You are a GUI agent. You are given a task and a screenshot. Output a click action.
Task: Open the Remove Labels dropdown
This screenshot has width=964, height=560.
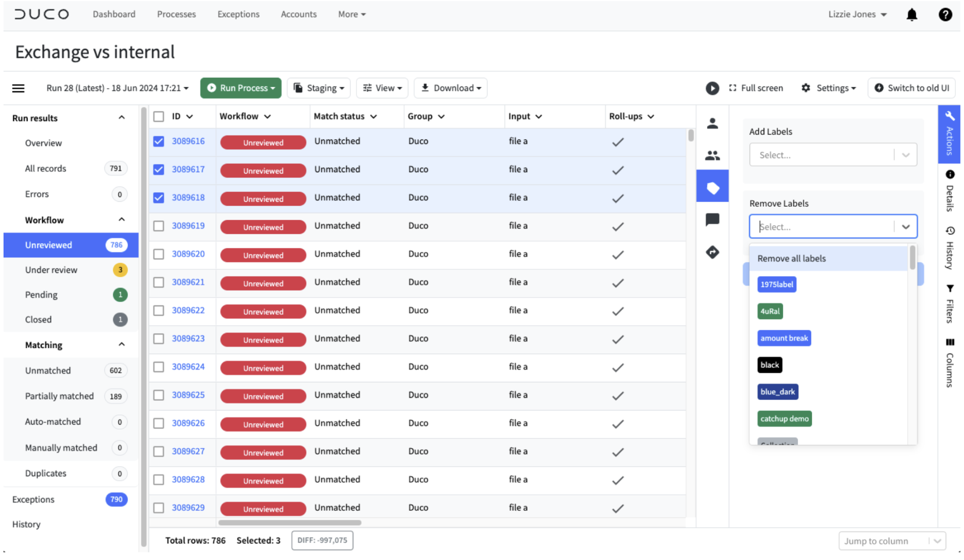pos(832,226)
